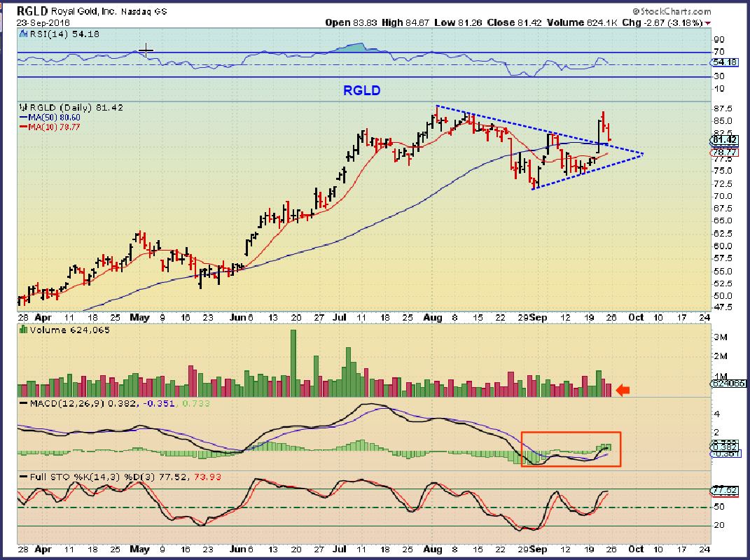Click the Royal Gold, Inc. company name

84,11
